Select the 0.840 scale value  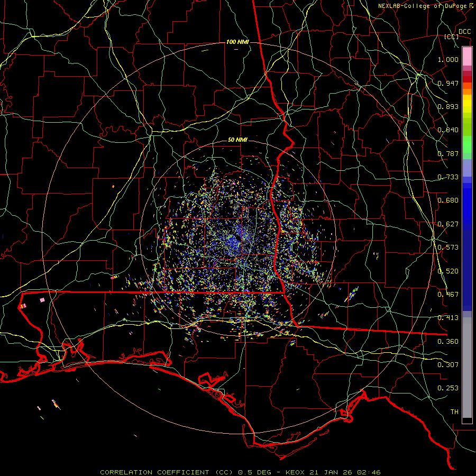tap(448, 130)
